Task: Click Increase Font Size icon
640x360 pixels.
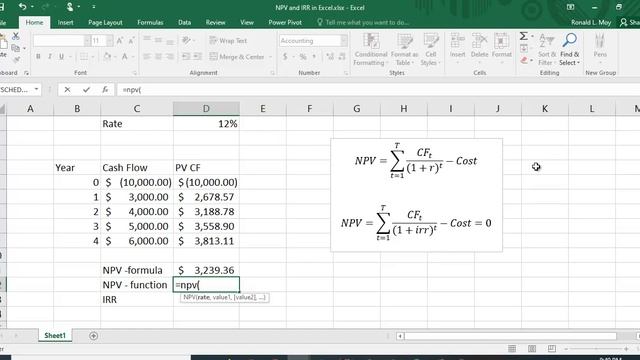Action: pos(120,41)
